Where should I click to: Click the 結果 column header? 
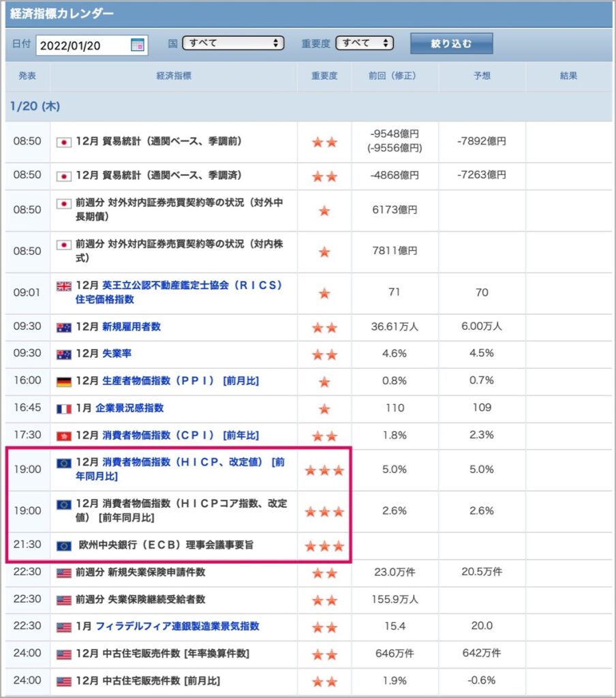tap(568, 76)
